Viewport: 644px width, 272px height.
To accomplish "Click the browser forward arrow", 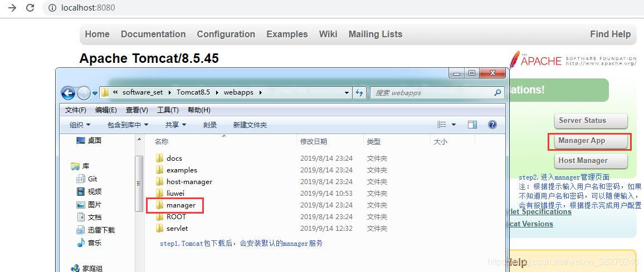I will tap(12, 8).
